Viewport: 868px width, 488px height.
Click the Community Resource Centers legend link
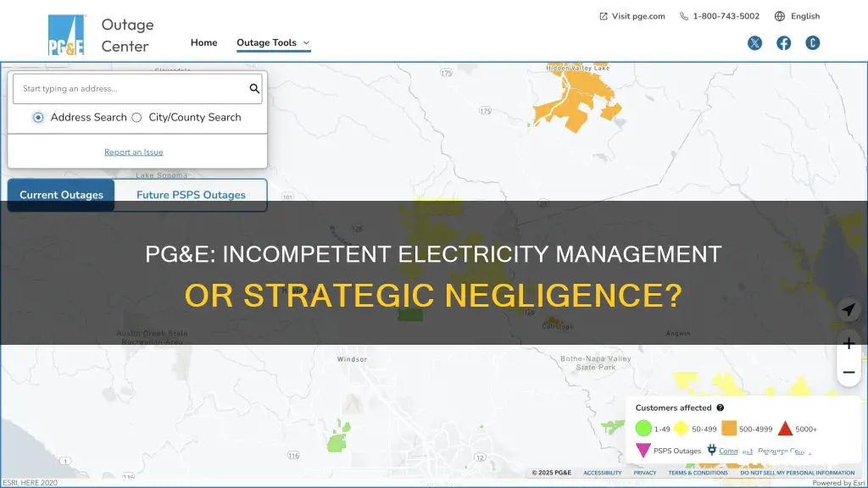(x=765, y=451)
